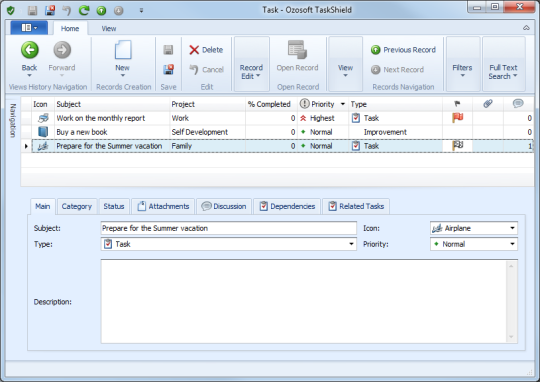Click the Description scrollbar down arrow
The height and width of the screenshot is (382, 540).
tap(511, 337)
